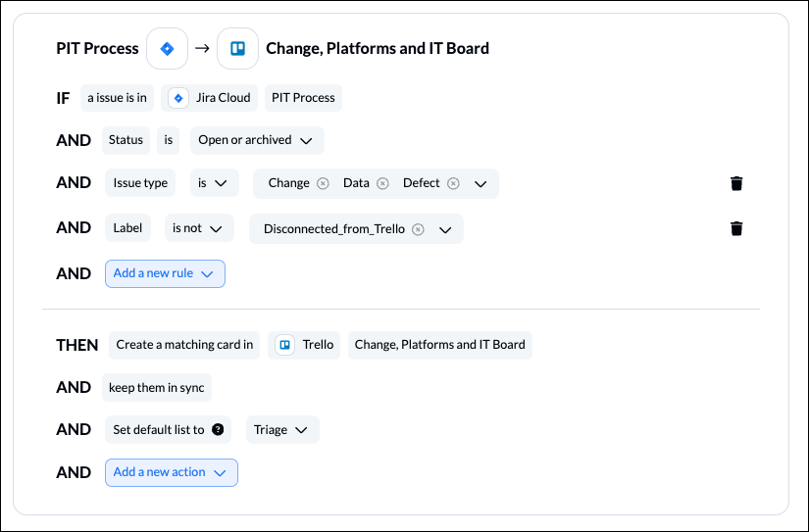Click the 'a issue is in' chip

point(117,98)
